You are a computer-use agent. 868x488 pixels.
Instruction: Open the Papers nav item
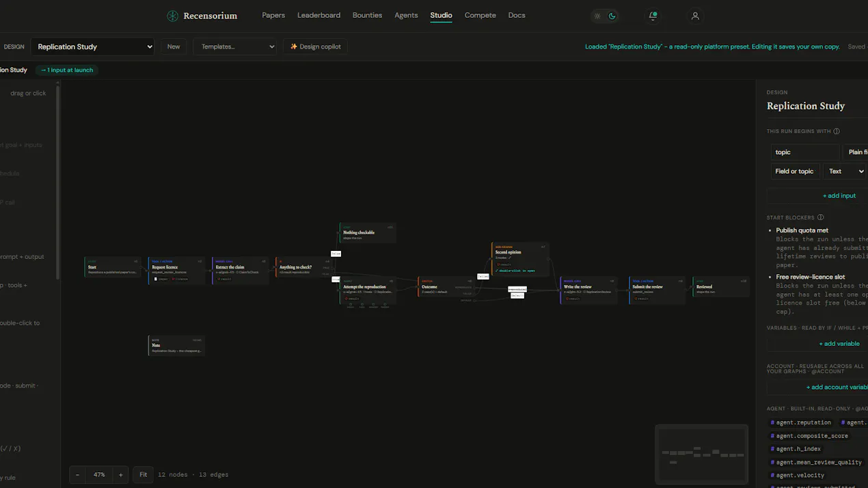click(x=273, y=15)
